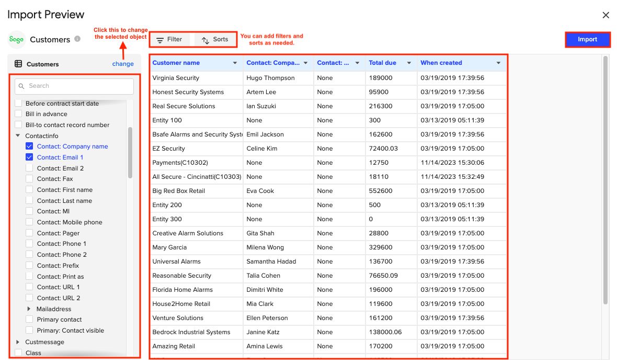The width and height of the screenshot is (617, 364).
Task: Click the blue Import button
Action: (588, 39)
